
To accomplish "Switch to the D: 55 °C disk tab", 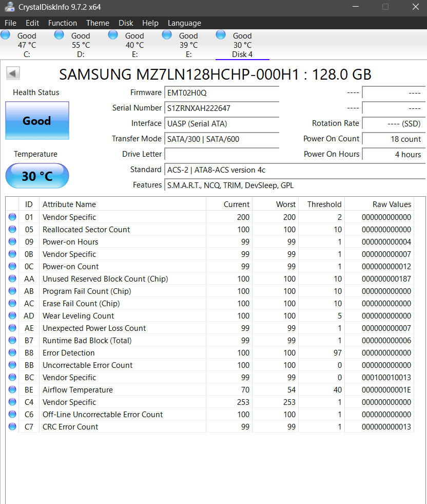I will 81,45.
